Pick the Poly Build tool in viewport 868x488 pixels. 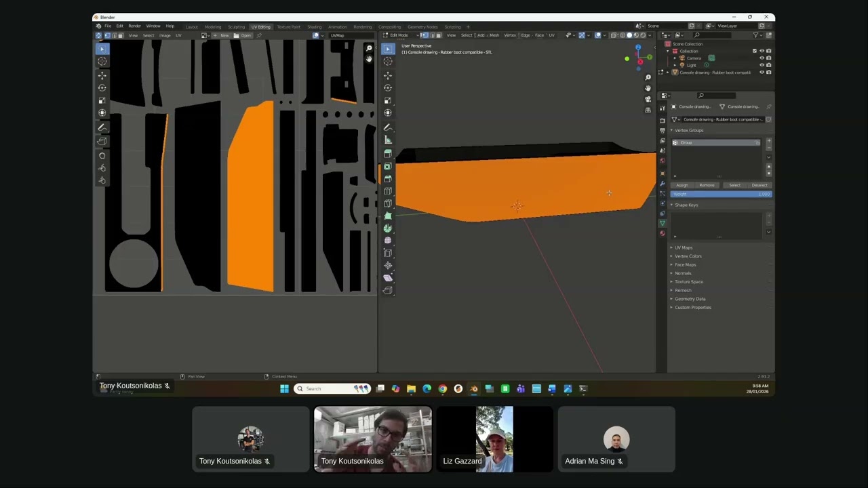tap(388, 216)
